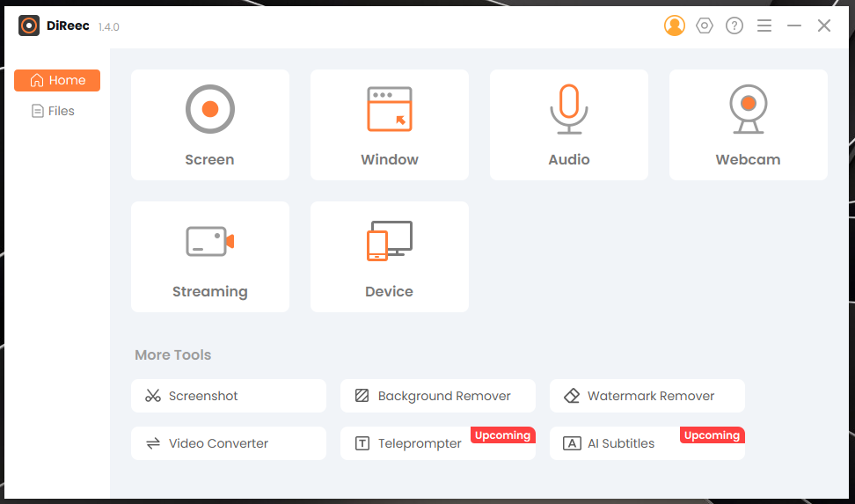Open help with the question mark icon
Image resolution: width=855 pixels, height=504 pixels.
tap(734, 26)
